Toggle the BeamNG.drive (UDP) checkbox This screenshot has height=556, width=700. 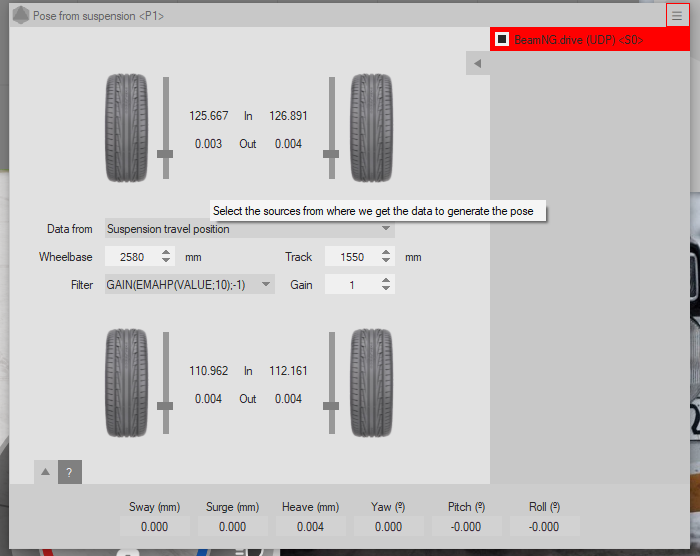[502, 39]
